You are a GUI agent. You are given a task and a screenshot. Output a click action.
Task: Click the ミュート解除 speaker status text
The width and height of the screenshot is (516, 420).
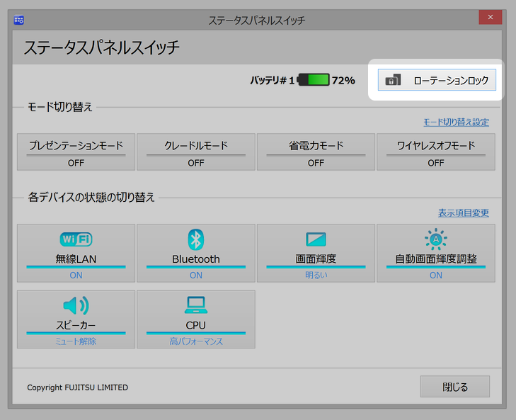click(x=76, y=341)
